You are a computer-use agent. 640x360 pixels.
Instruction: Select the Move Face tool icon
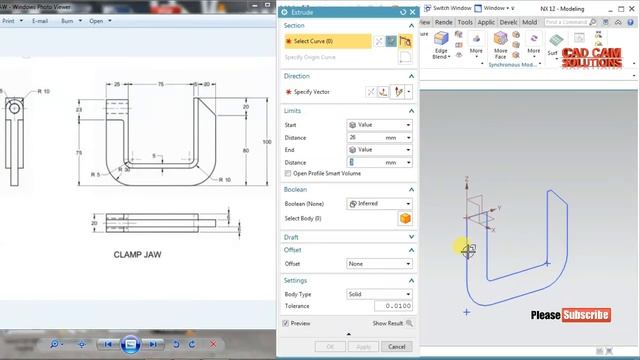click(500, 39)
